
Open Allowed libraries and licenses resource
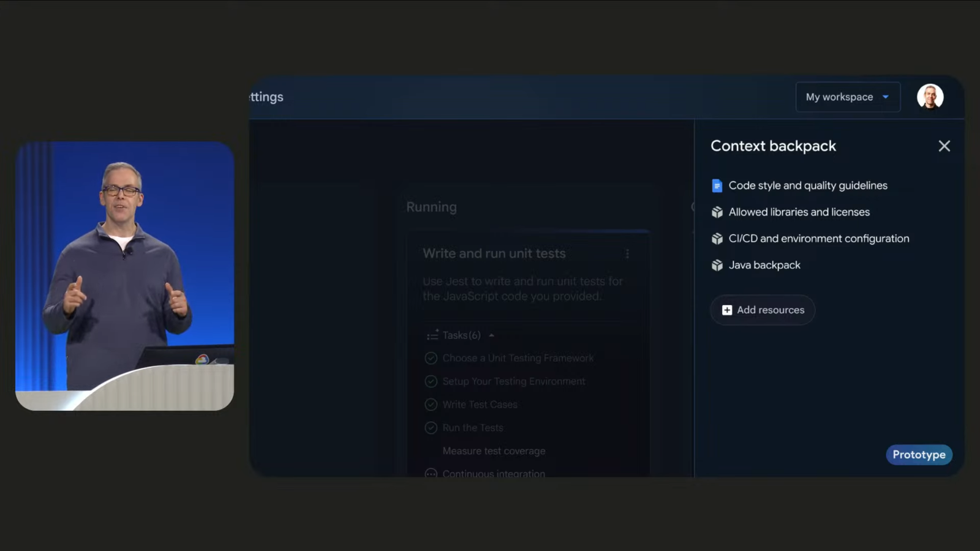(799, 212)
